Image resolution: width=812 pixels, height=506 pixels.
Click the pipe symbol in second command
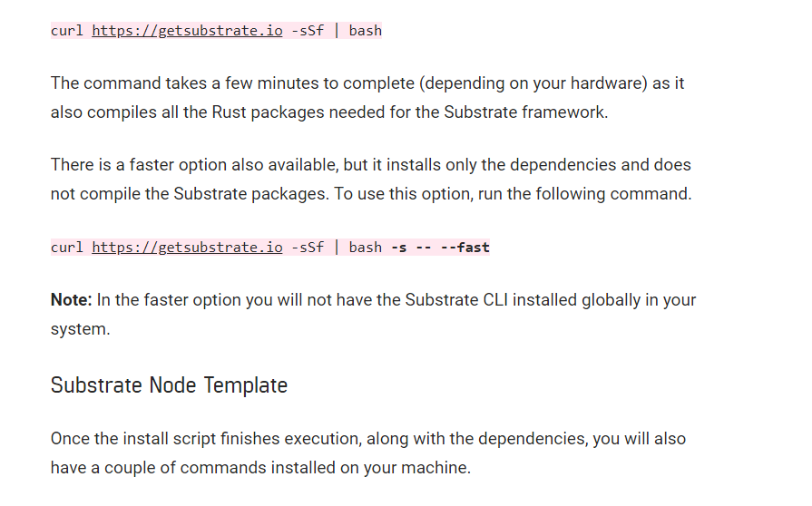pyautogui.click(x=337, y=248)
